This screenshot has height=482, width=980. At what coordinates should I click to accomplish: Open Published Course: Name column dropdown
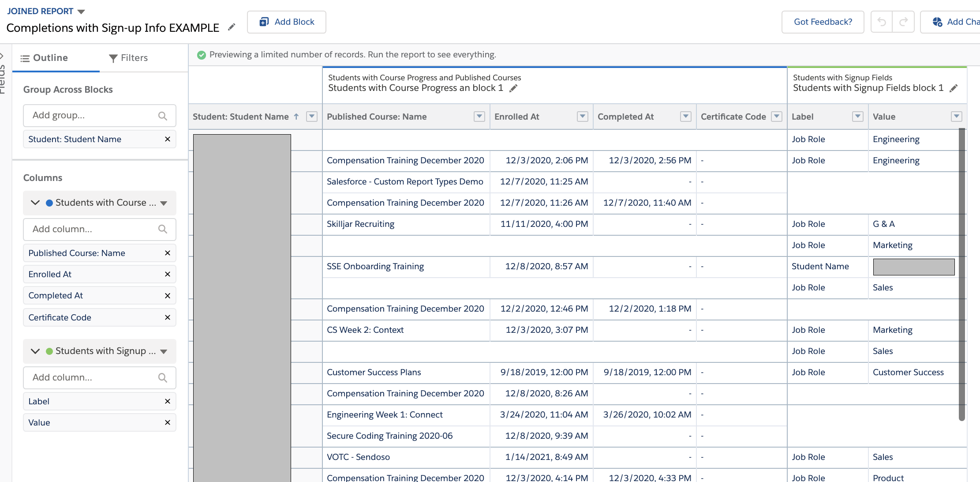(x=479, y=117)
